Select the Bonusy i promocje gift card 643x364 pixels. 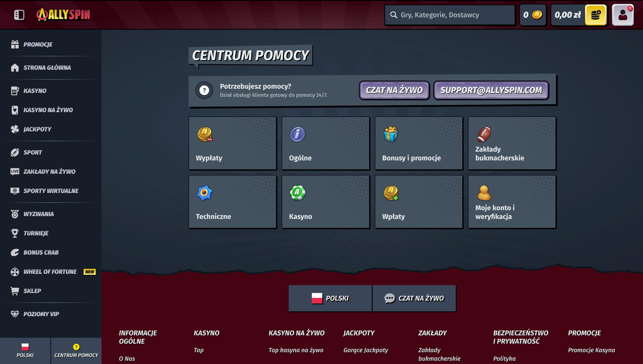tap(419, 143)
